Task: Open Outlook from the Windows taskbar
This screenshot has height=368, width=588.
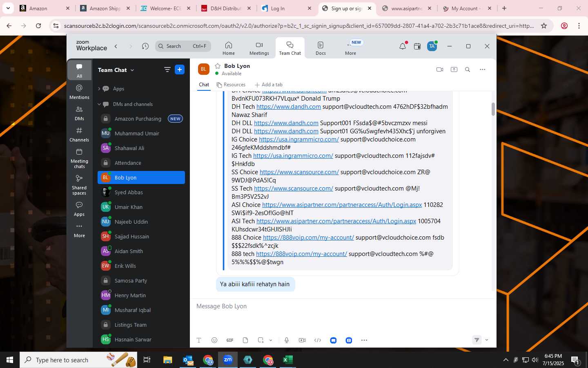Action: click(188, 360)
